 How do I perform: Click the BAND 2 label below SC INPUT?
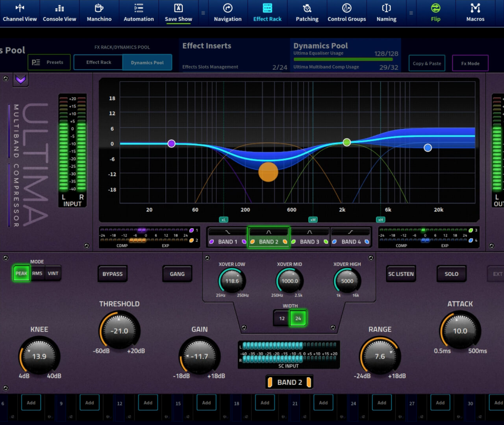(x=289, y=382)
